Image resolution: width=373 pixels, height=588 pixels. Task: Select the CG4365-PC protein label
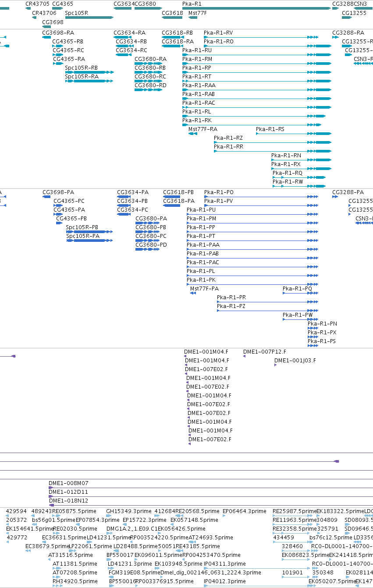pyautogui.click(x=69, y=201)
